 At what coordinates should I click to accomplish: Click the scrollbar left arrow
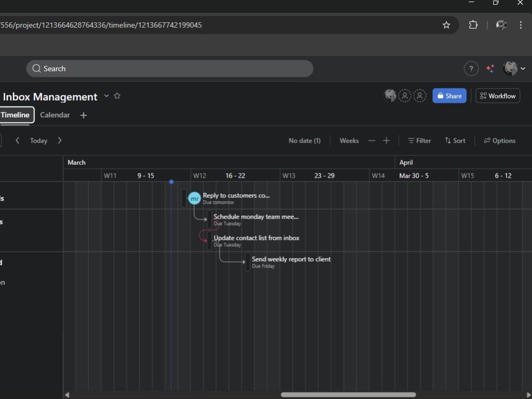coord(67,395)
